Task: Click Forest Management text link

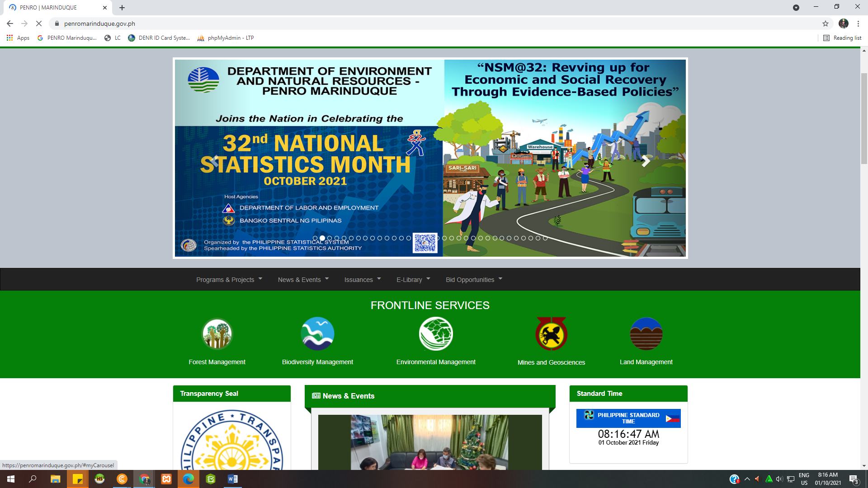Action: pyautogui.click(x=217, y=362)
